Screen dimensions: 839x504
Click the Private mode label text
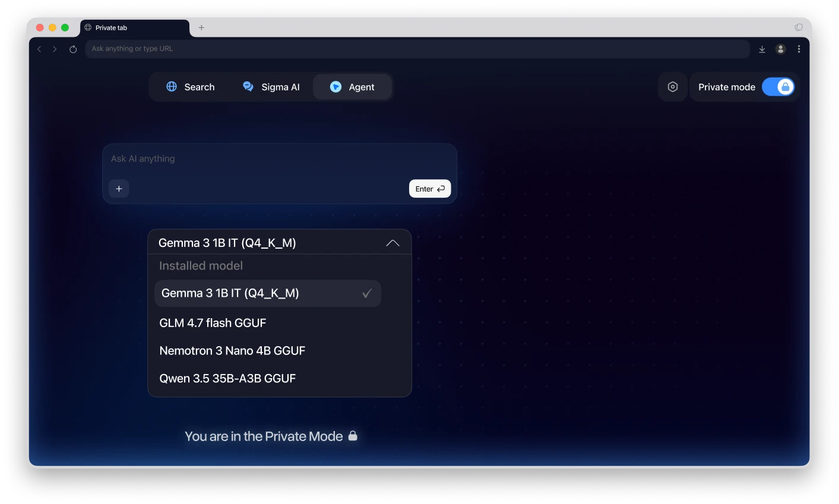[x=727, y=87]
